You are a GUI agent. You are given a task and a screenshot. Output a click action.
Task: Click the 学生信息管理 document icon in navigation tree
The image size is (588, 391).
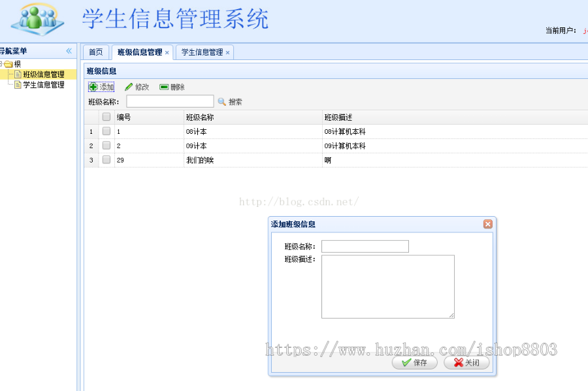pos(18,84)
